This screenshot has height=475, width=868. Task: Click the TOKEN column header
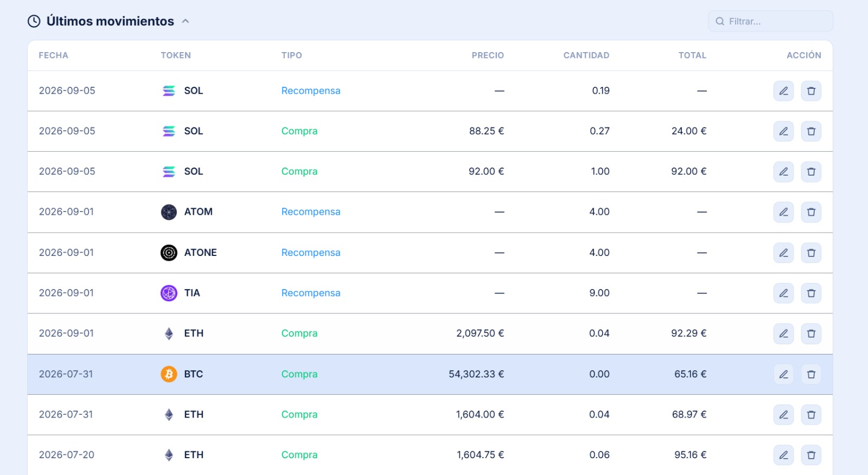click(176, 55)
